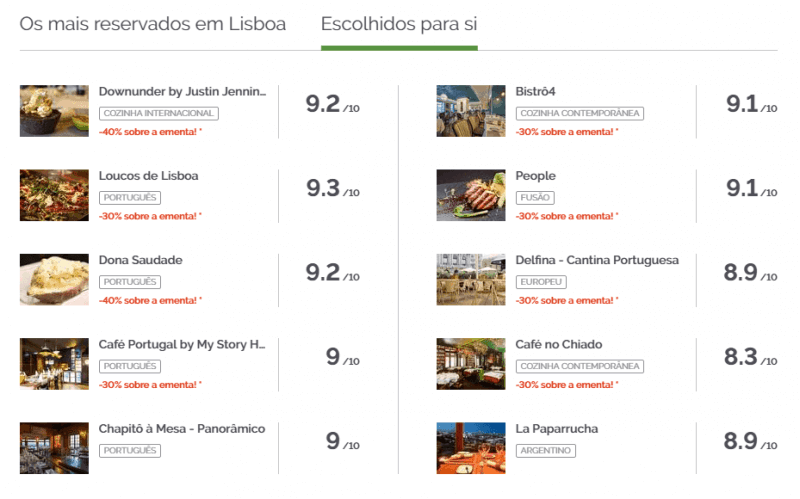Click the 8.3/10 score for Café no Chiado

tap(751, 357)
